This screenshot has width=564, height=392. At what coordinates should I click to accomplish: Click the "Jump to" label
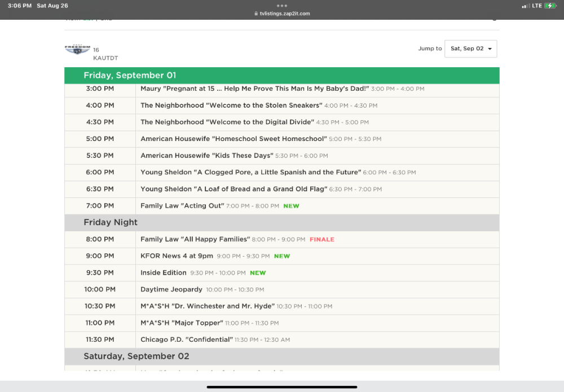430,49
